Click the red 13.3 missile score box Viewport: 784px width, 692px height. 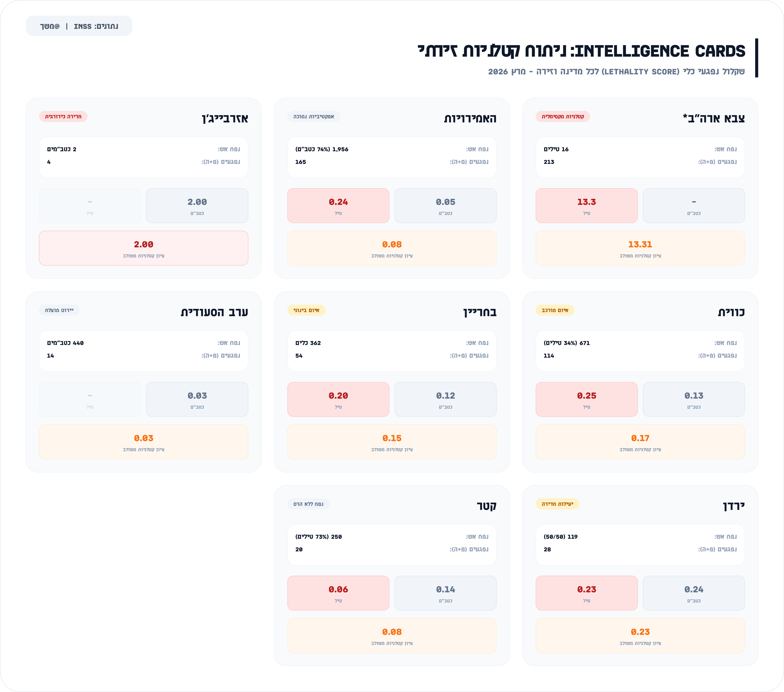[586, 206]
